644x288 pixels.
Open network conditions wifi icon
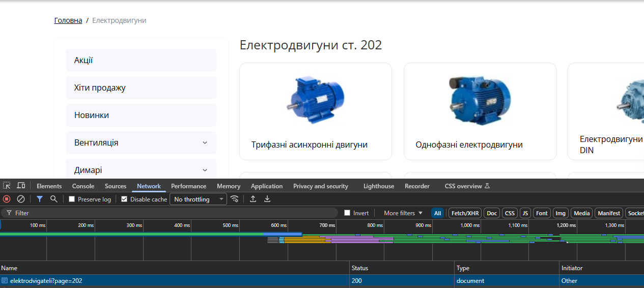tap(235, 199)
